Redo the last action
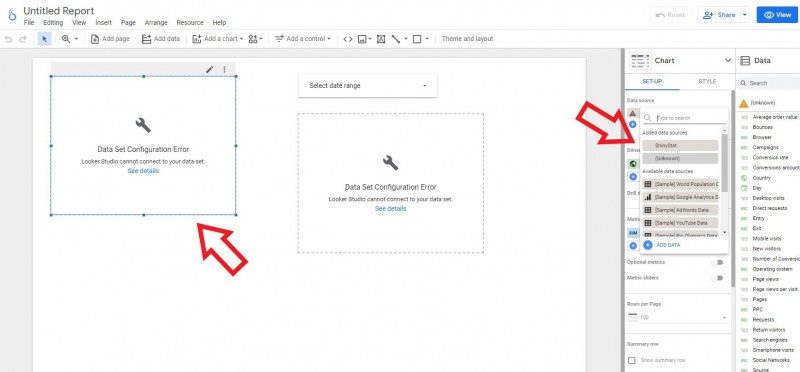This screenshot has width=800, height=372. [22, 39]
